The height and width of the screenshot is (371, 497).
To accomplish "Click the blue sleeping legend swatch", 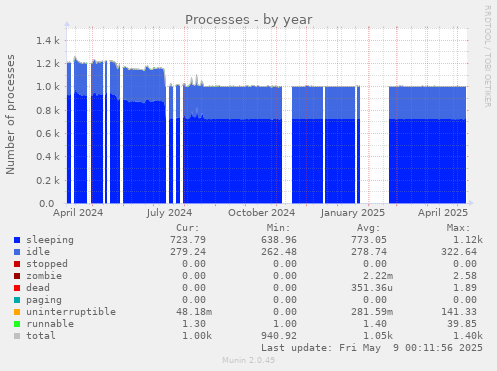I will pos(17,240).
